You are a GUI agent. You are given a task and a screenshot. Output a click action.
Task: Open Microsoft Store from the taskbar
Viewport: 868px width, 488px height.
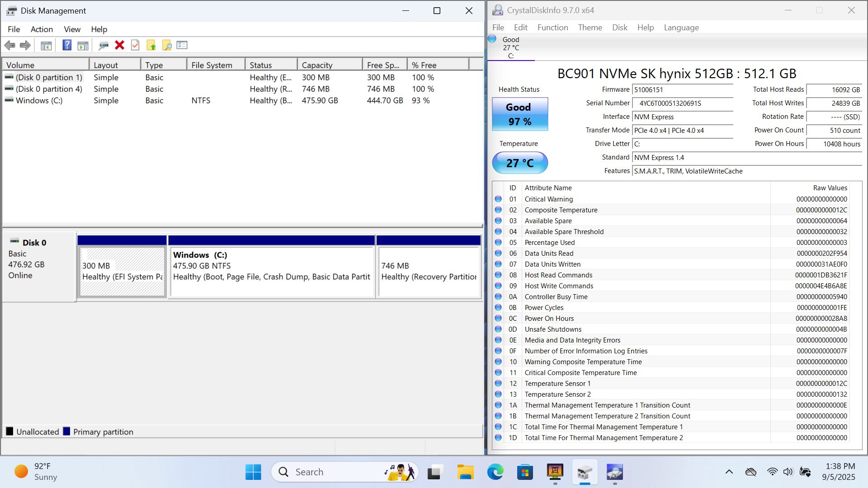[525, 472]
